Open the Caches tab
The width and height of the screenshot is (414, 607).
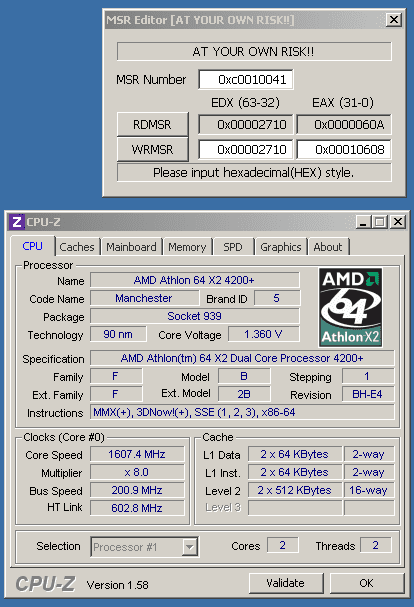tap(77, 247)
